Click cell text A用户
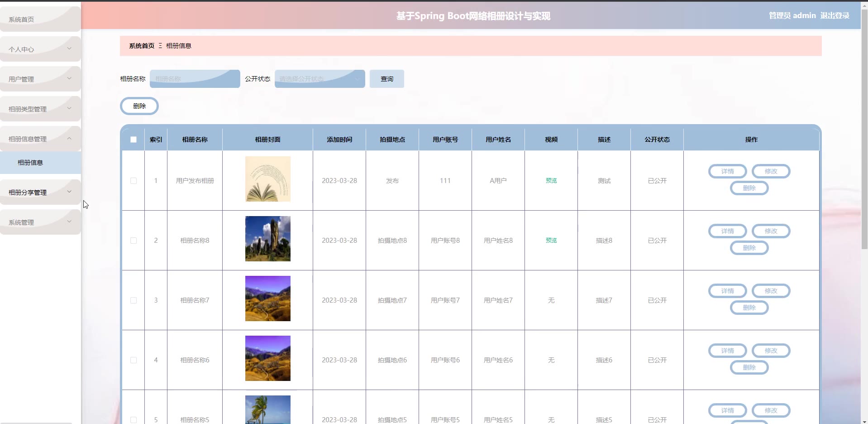The height and width of the screenshot is (424, 868). [x=498, y=181]
